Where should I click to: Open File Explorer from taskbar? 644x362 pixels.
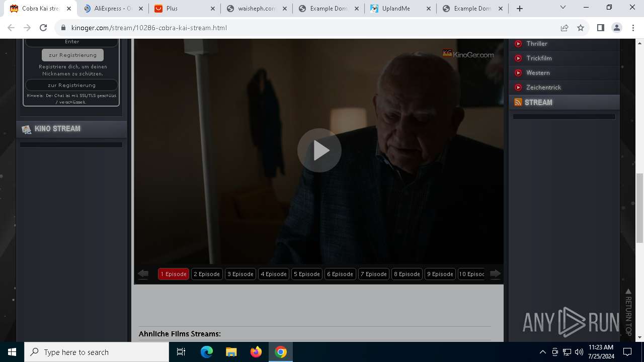pyautogui.click(x=231, y=352)
